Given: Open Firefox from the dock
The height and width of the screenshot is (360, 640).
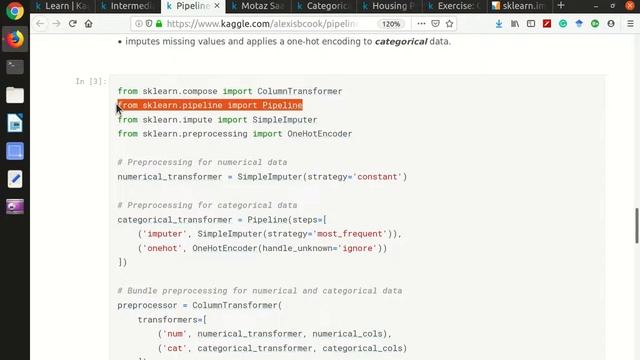Looking at the screenshot, I should pos(15,40).
